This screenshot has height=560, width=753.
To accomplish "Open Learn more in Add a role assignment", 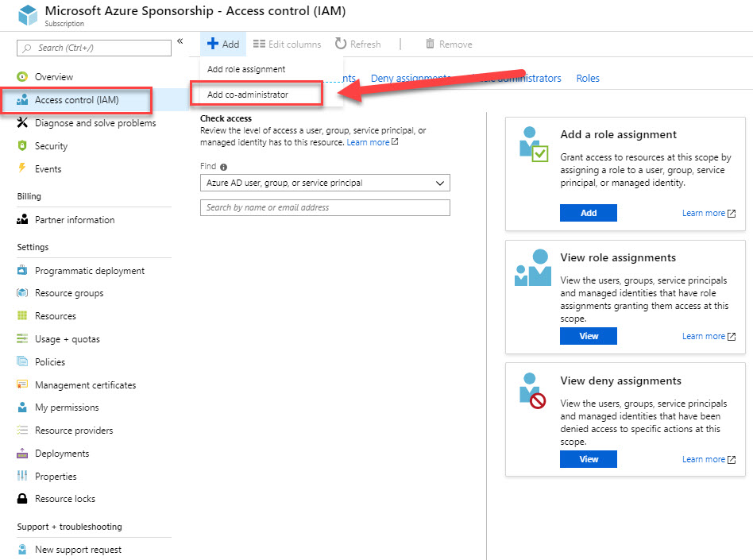I will tap(709, 213).
